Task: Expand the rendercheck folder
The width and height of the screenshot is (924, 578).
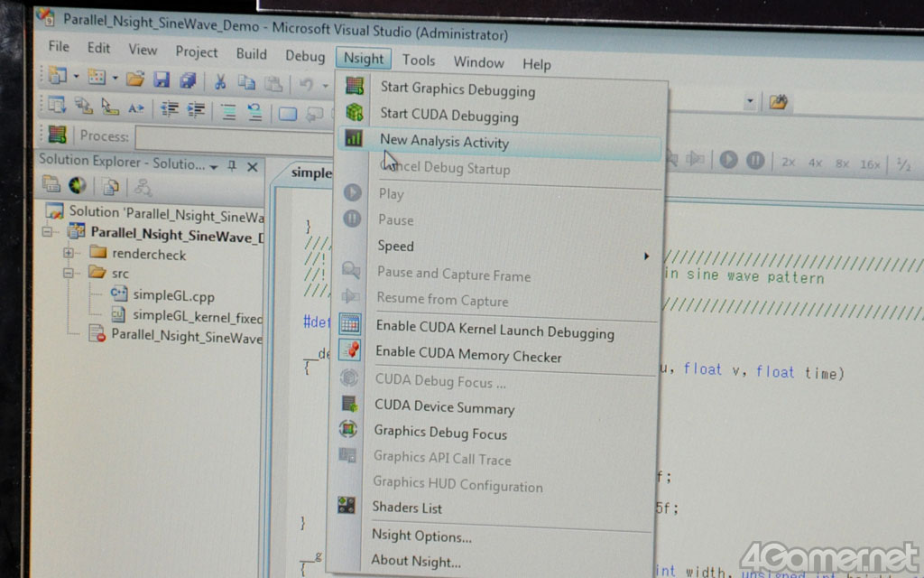Action: 69,253
